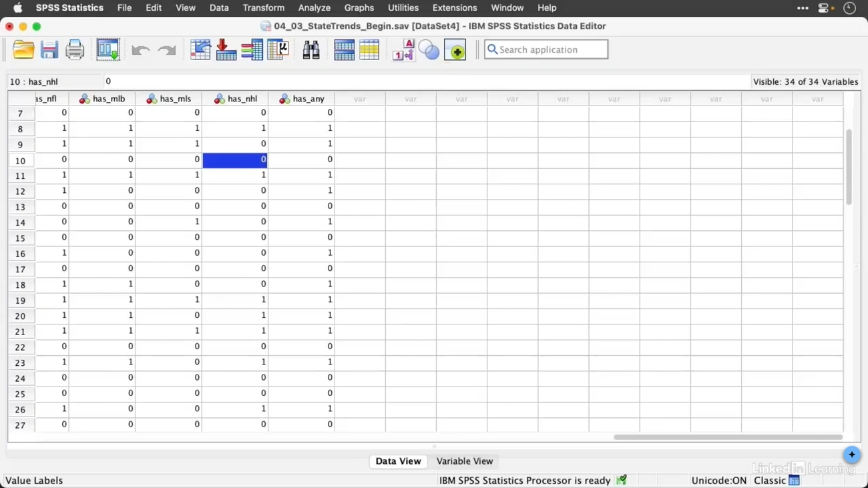868x488 pixels.
Task: Click the clock icon in menu bar
Action: [849, 8]
